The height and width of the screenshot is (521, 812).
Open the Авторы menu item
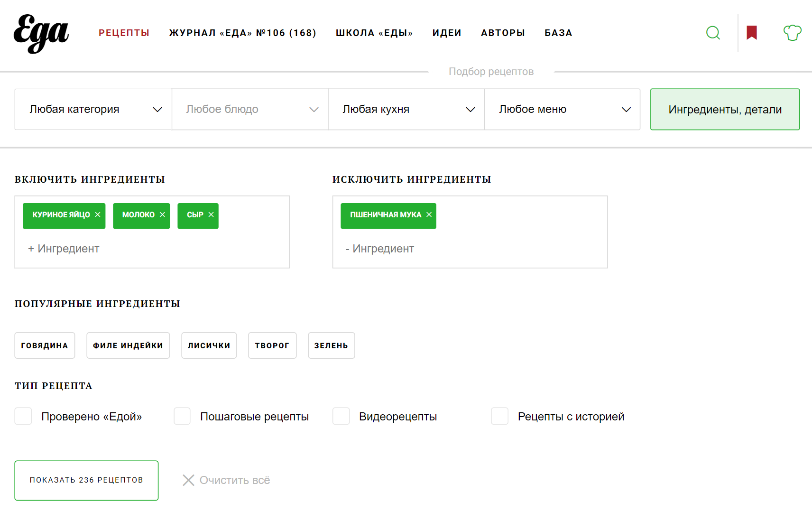point(503,33)
